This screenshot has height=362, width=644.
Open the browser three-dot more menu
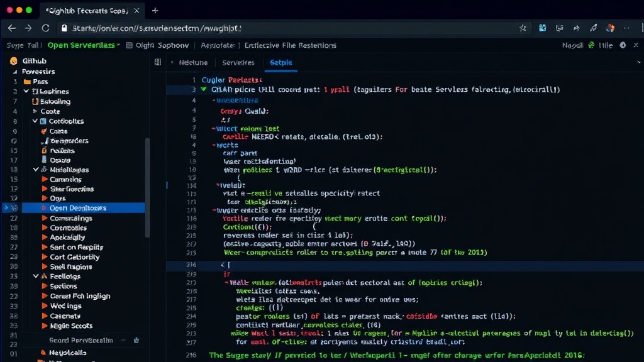point(626,28)
